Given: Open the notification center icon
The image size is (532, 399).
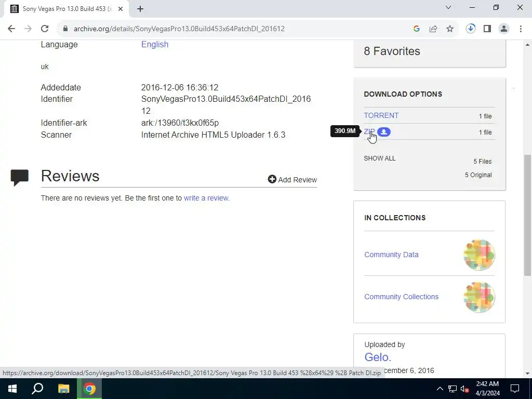Looking at the screenshot, I should point(515,389).
